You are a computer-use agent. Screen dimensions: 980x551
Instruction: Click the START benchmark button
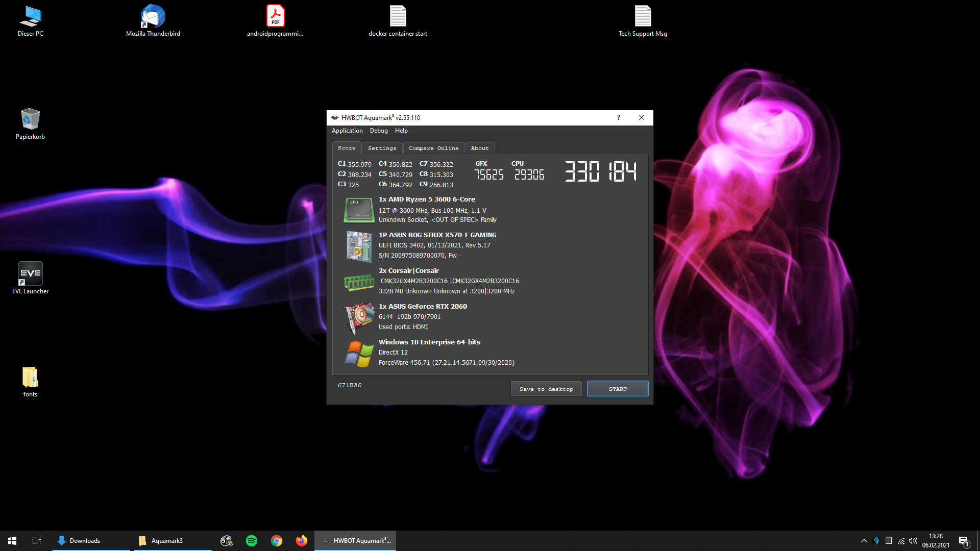pos(618,389)
